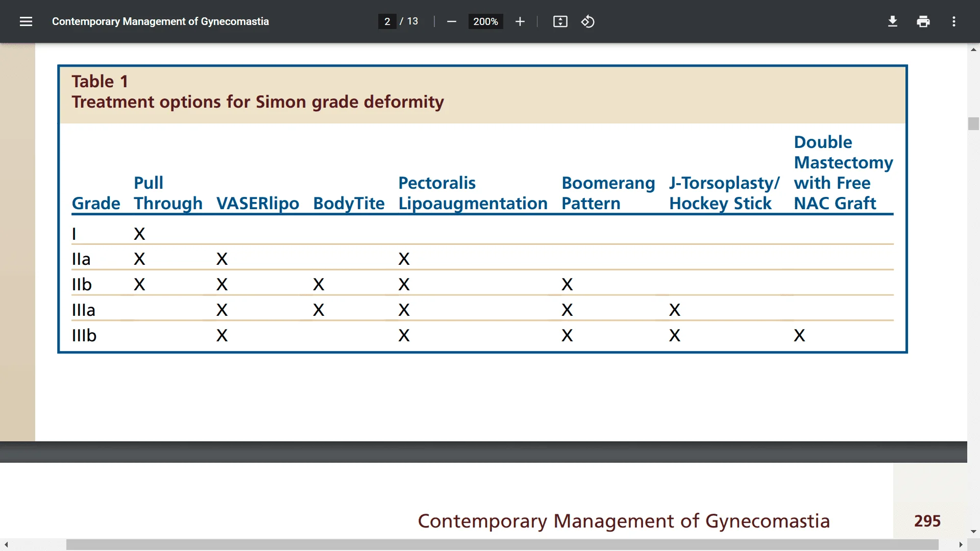
Task: Zoom out with the minus button
Action: (x=451, y=21)
